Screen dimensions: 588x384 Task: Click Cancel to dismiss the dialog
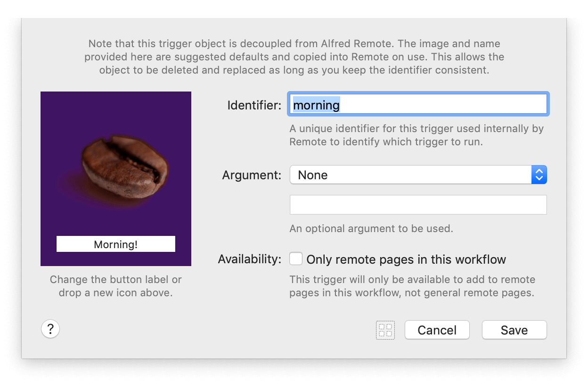pyautogui.click(x=437, y=330)
